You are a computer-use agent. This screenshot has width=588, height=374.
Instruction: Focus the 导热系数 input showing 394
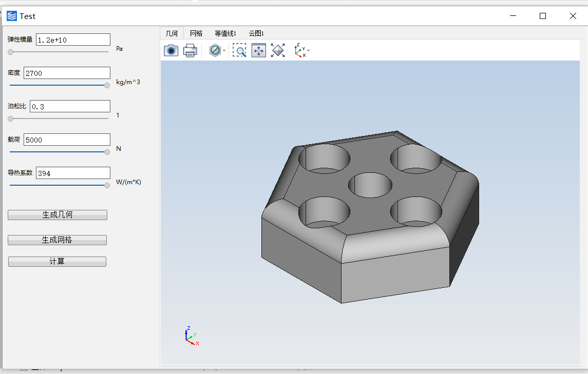tap(73, 173)
